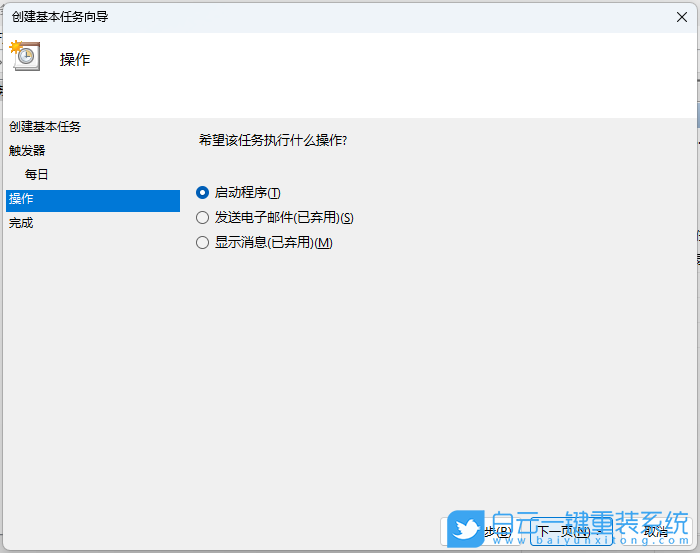
Task: Select the highlighted 操作 step
Action: click(93, 199)
